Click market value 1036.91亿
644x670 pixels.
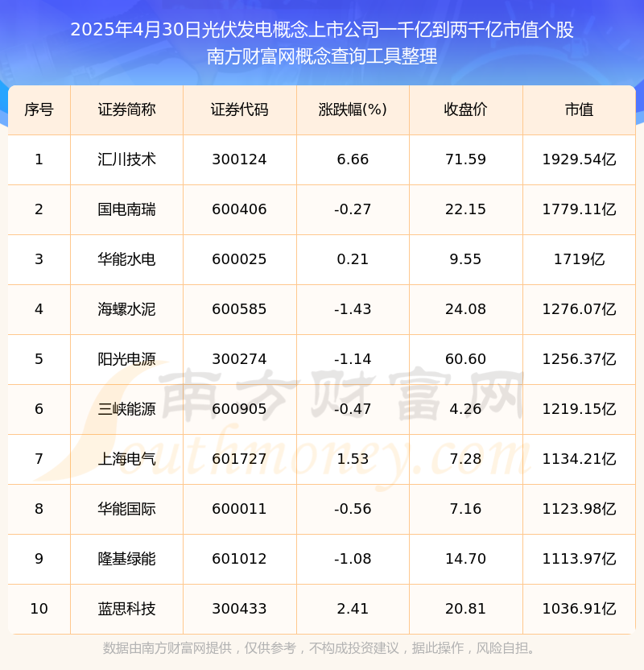(x=579, y=609)
